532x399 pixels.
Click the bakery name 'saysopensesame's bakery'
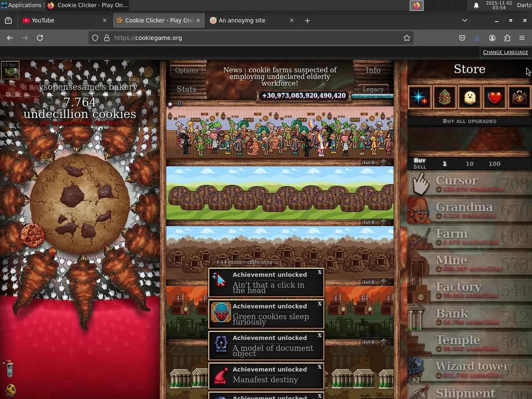coord(80,87)
